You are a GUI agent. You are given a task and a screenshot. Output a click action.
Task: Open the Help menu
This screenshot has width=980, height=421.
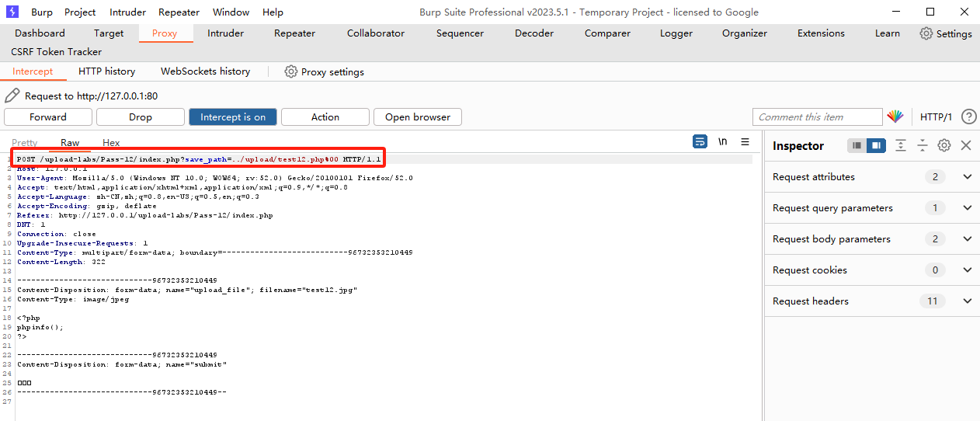click(x=273, y=12)
